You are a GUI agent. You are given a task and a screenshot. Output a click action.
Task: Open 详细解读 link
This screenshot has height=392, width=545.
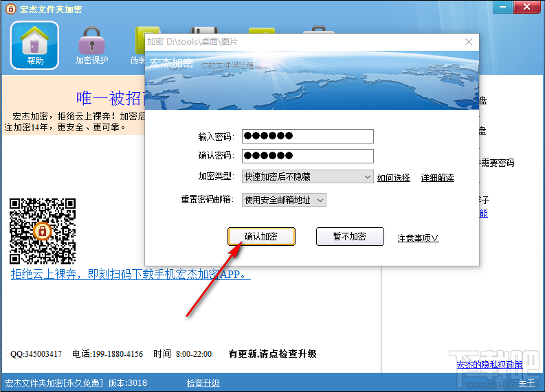[x=437, y=178]
